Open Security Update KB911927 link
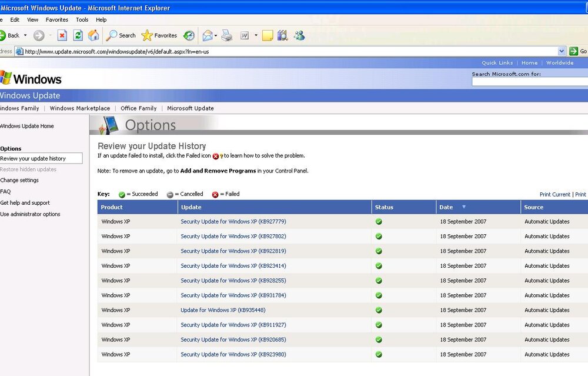Screen dimensions: 588x376 233,325
